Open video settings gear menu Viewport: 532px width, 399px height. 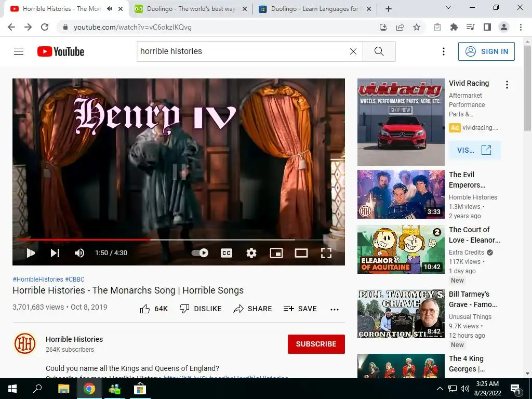[x=251, y=253]
